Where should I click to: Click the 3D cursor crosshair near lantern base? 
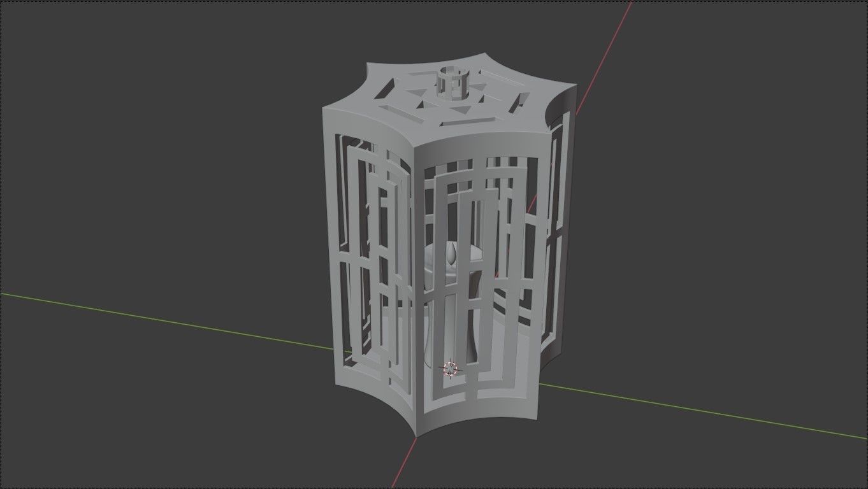click(x=450, y=369)
